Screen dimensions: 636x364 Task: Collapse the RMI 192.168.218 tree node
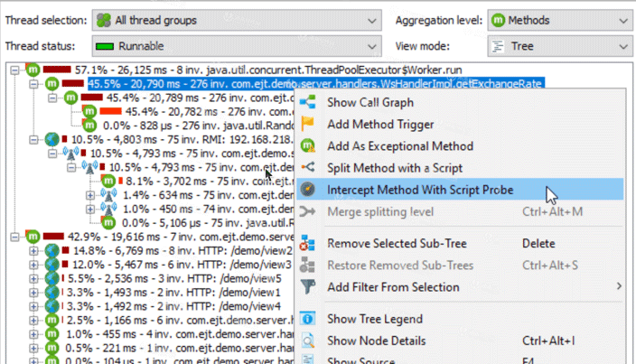(x=34, y=140)
